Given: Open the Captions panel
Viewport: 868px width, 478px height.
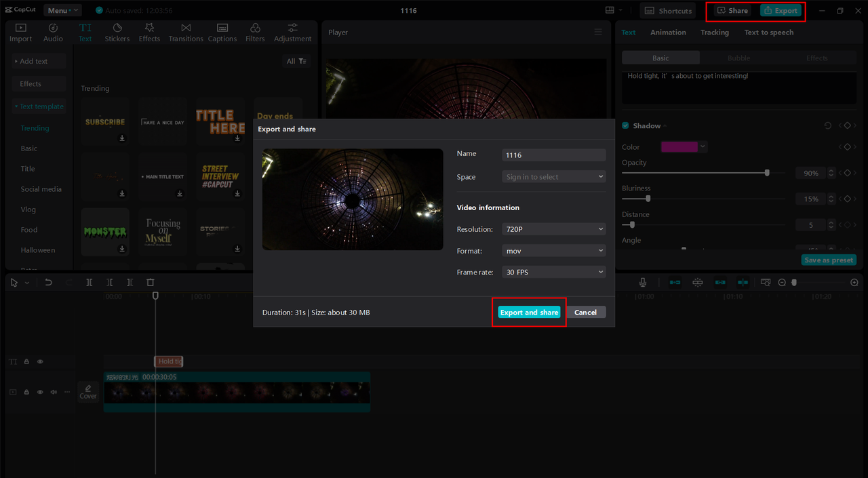Looking at the screenshot, I should [222, 33].
